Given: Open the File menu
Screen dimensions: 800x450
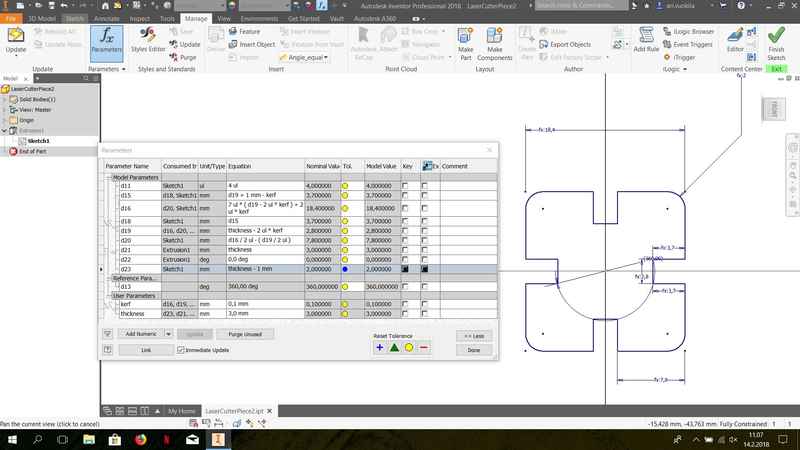Looking at the screenshot, I should click(x=11, y=18).
